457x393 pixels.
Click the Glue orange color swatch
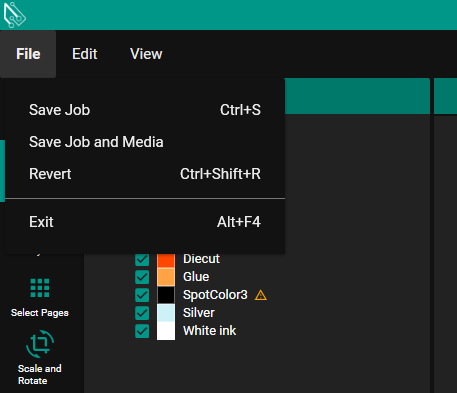(x=166, y=277)
